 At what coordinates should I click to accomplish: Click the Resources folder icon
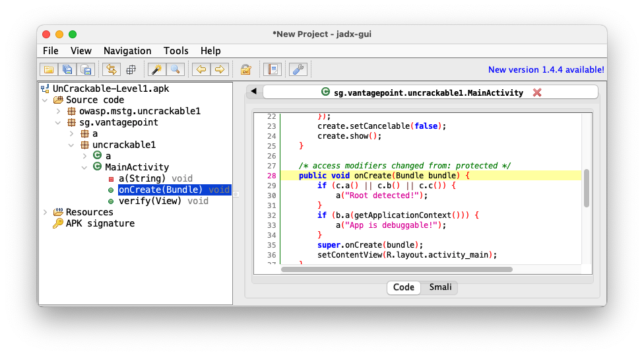pyautogui.click(x=58, y=212)
